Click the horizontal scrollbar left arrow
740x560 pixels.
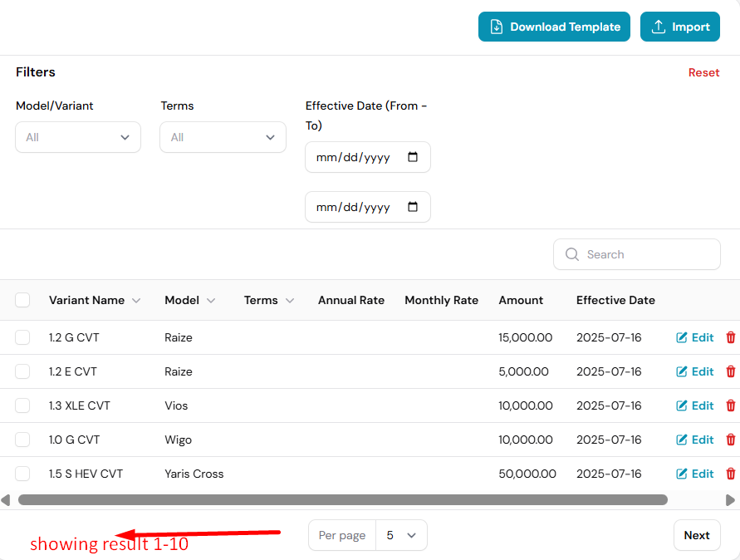point(6,500)
